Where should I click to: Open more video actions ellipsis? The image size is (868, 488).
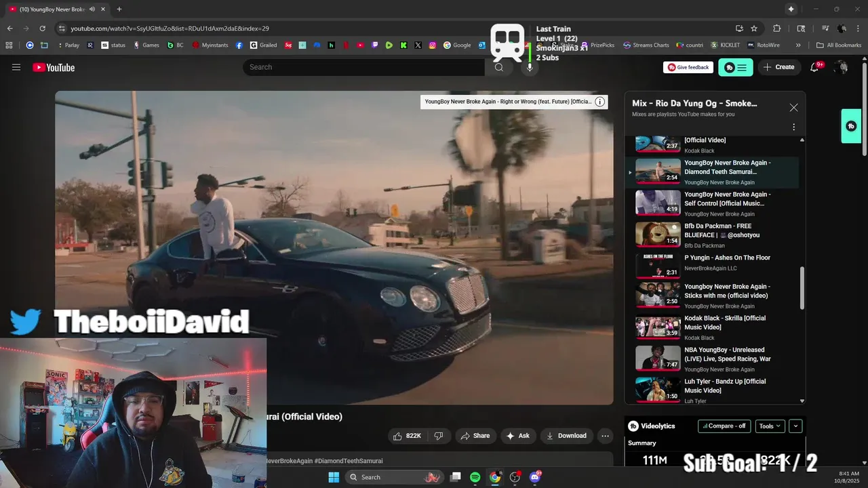point(606,436)
